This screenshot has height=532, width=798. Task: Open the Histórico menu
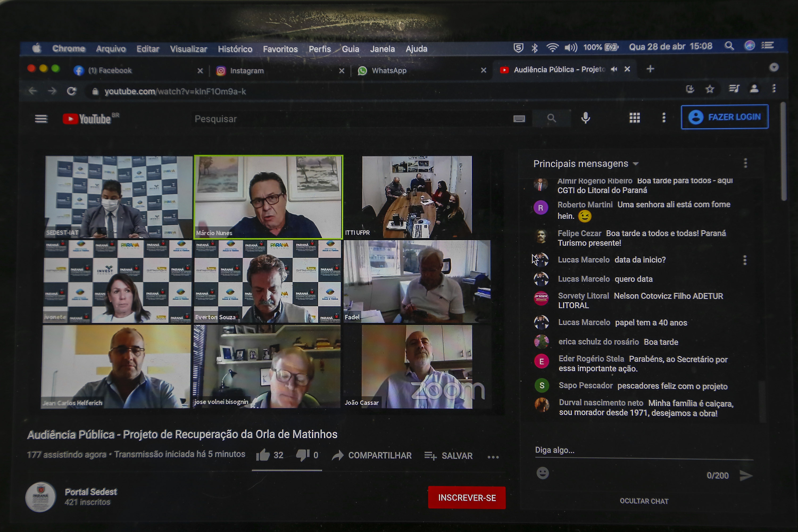pyautogui.click(x=235, y=49)
